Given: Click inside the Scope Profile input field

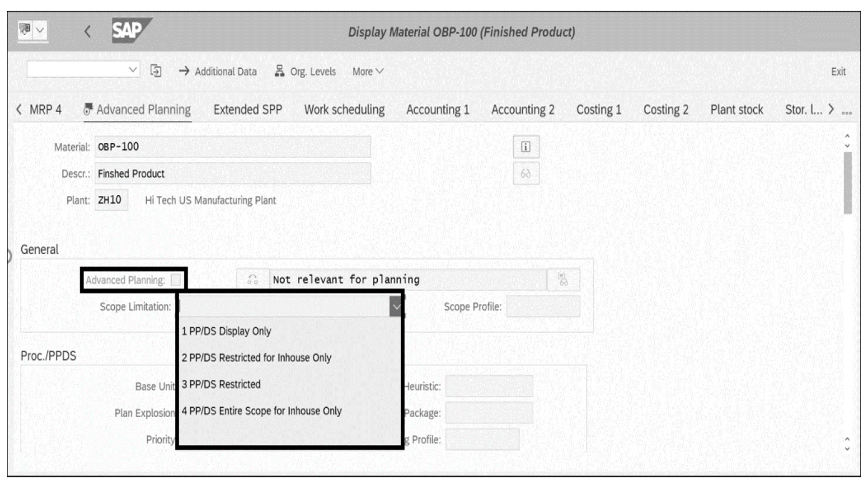Looking at the screenshot, I should click(543, 306).
